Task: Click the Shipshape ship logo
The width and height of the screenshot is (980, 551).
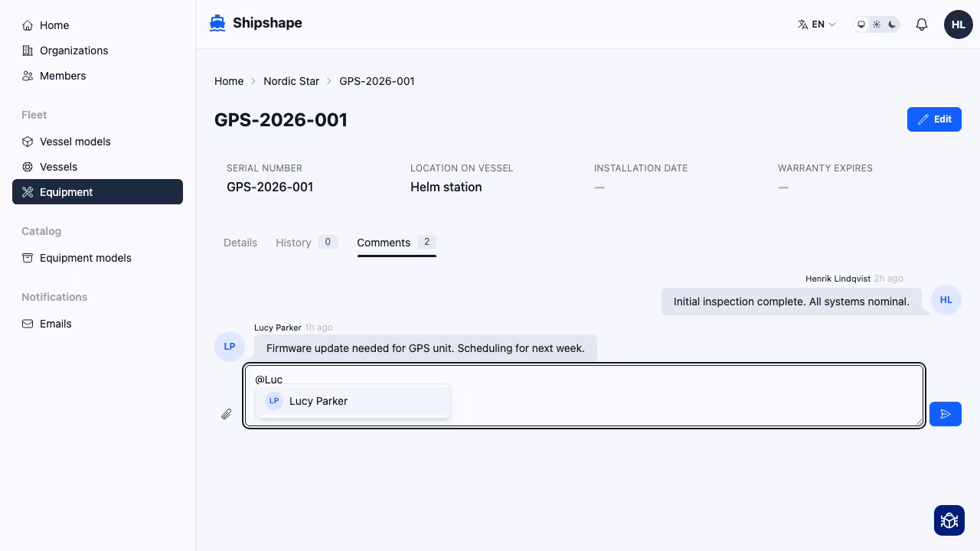Action: [217, 23]
